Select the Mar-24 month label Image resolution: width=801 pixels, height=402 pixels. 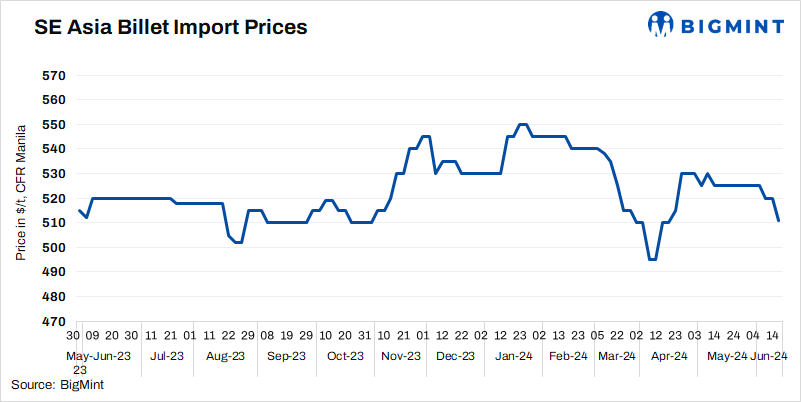tap(616, 355)
